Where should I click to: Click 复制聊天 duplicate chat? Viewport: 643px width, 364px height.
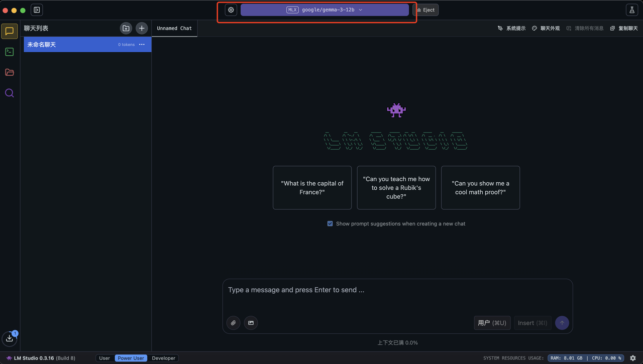pyautogui.click(x=624, y=28)
